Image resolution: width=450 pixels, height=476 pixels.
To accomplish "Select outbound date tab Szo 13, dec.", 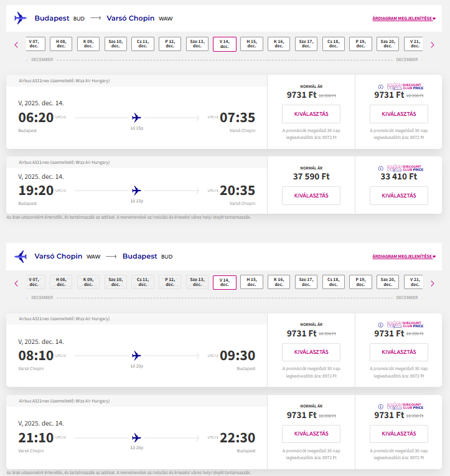I will (197, 44).
